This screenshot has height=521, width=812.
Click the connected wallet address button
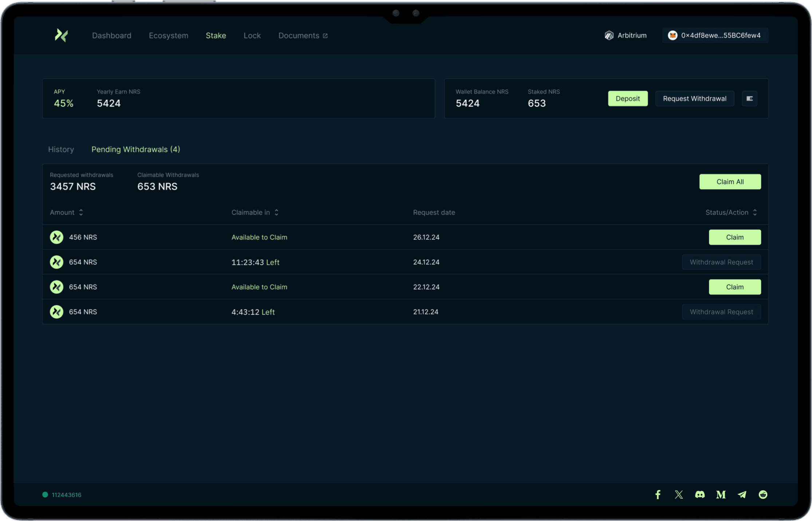click(715, 35)
